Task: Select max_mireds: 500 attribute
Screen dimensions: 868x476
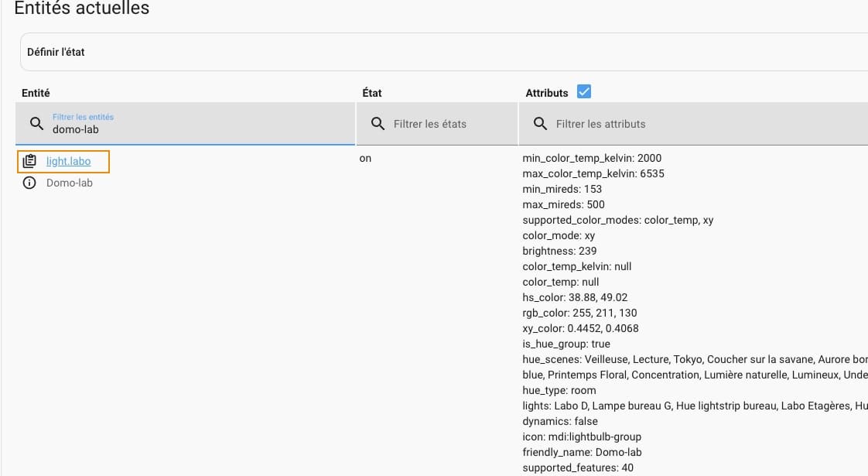Action: [563, 205]
